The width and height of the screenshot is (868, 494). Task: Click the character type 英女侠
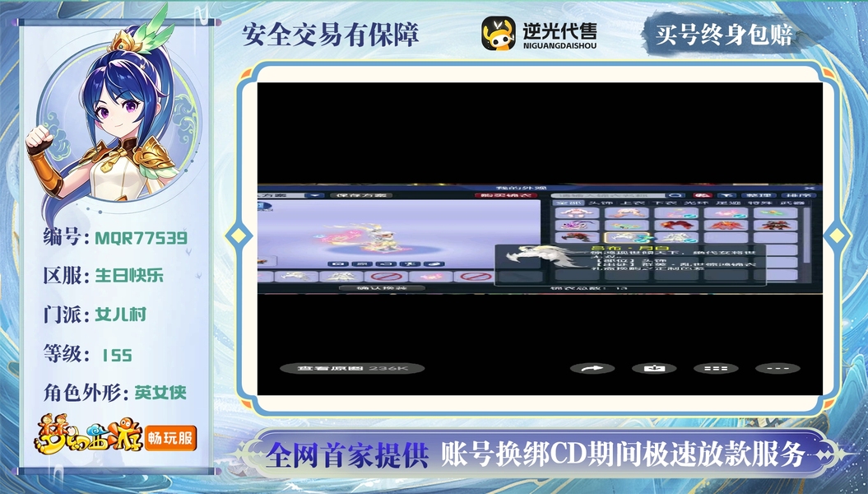160,393
